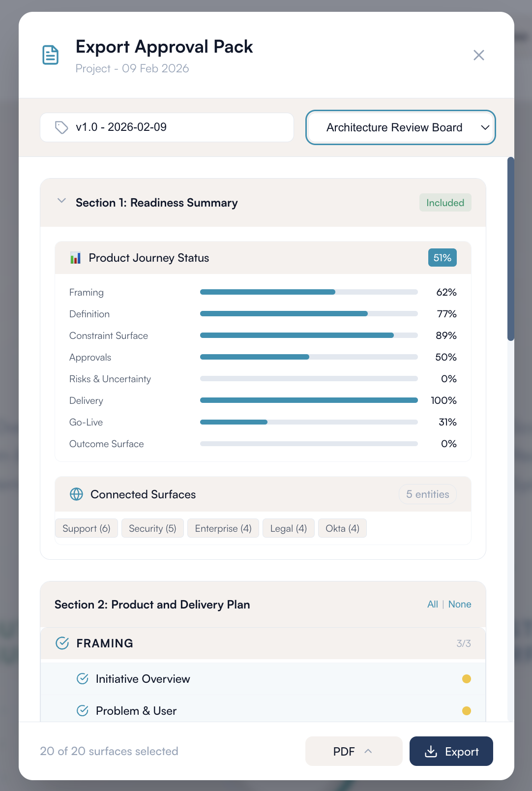Screen dimensions: 532x791
Task: Click the Risks & Uncertainty label
Action: [x=110, y=379]
